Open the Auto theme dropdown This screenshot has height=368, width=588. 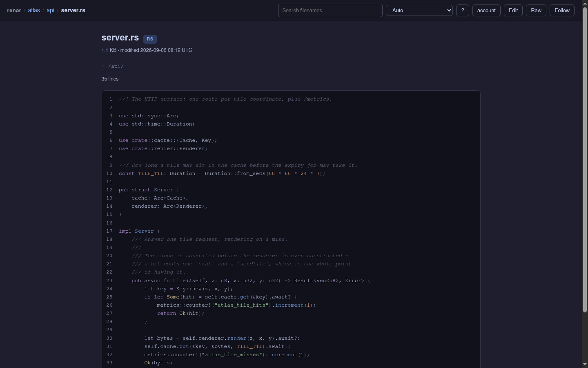tap(419, 11)
